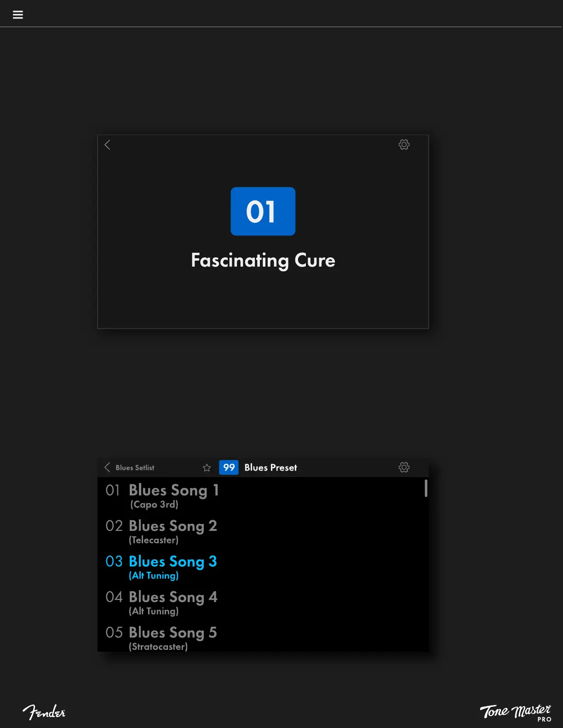
Task: Click the Tone Master Pro logo
Action: 515,712
